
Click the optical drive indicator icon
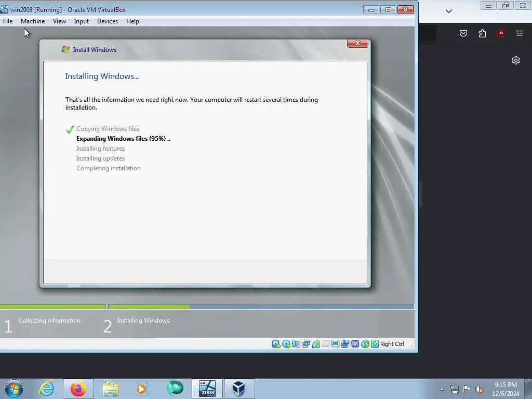coord(286,344)
